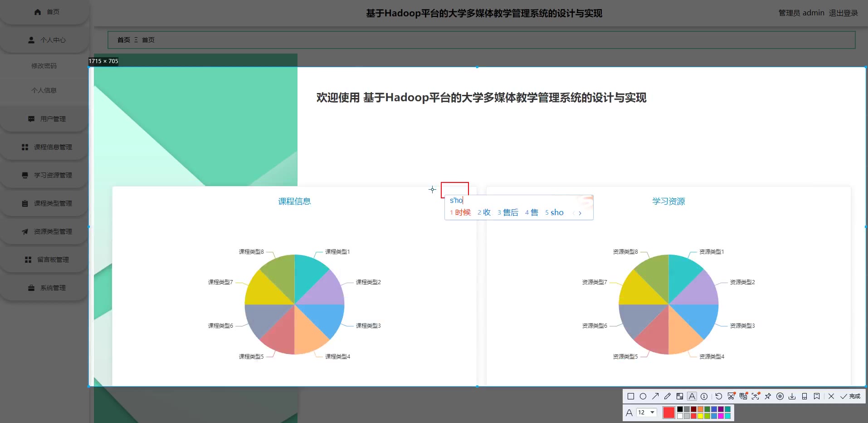Click the 课程类型3 pie label
The width and height of the screenshot is (868, 423).
[368, 325]
